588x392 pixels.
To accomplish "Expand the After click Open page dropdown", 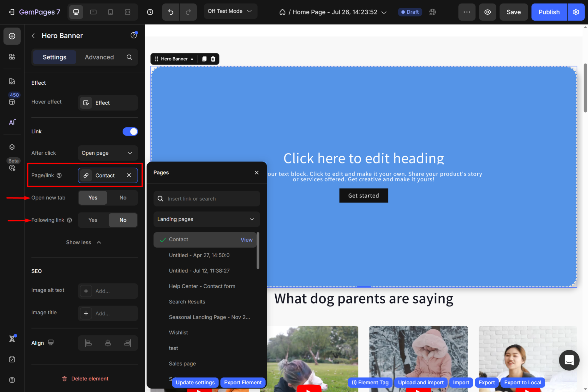I will (x=107, y=153).
